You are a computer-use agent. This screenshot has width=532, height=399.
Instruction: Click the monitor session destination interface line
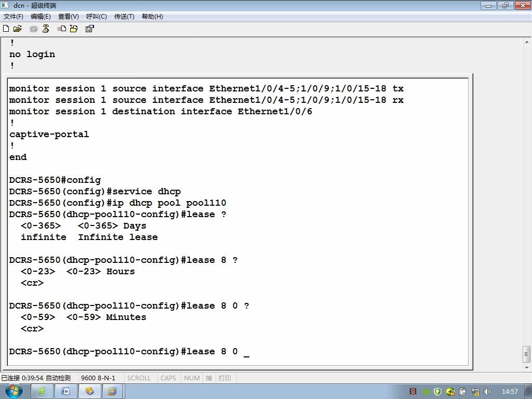[161, 111]
